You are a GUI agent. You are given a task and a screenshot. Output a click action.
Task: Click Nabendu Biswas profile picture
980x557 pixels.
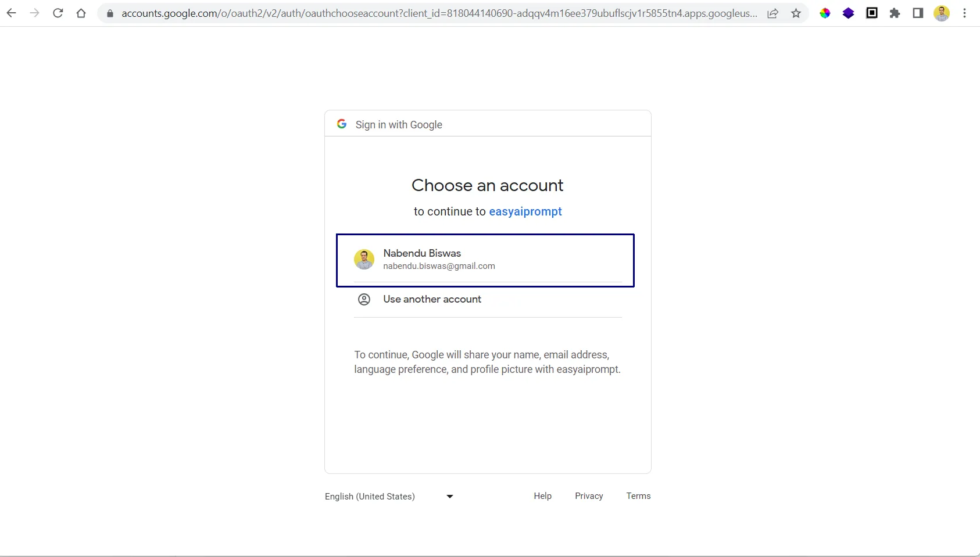point(364,260)
